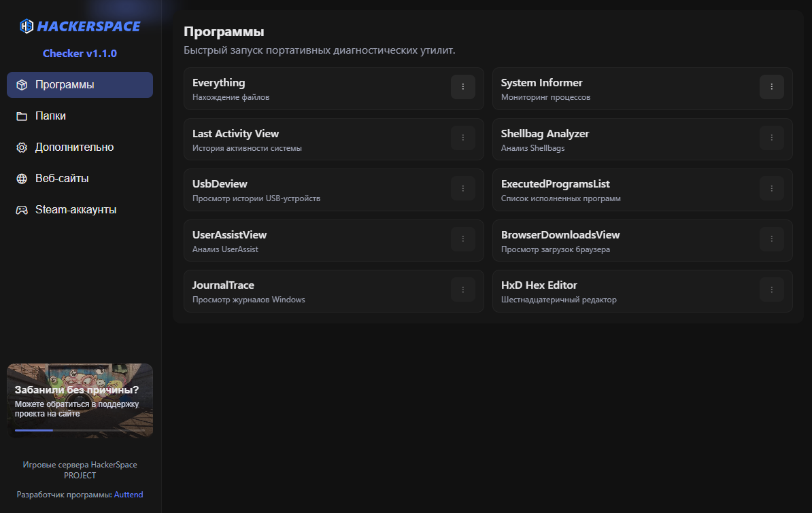812x513 pixels.
Task: Click the folder icon beside Папки
Action: (x=22, y=116)
